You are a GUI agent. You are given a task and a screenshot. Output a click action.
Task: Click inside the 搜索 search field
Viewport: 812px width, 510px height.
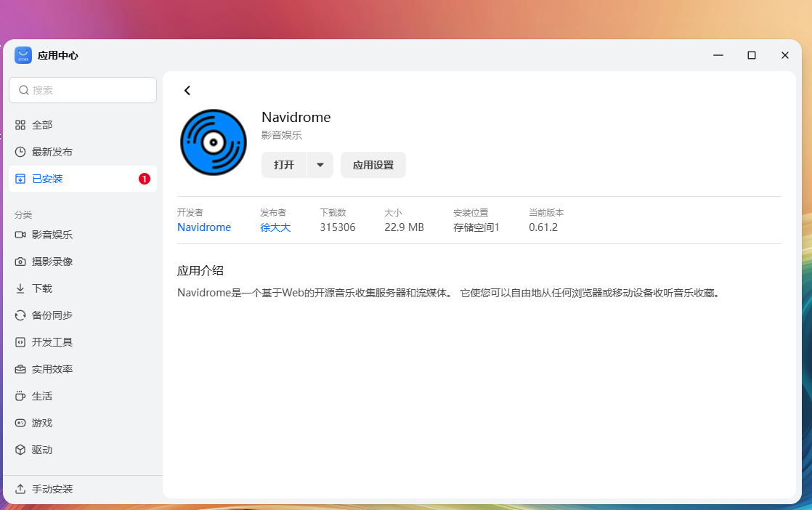point(82,89)
